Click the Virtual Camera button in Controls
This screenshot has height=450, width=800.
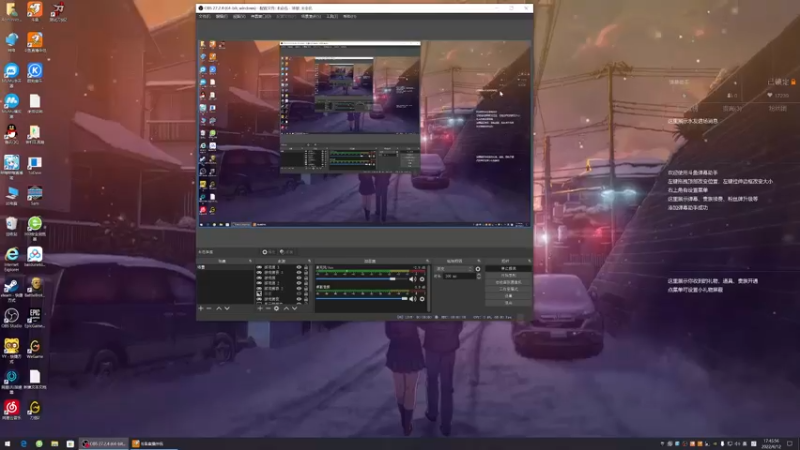point(508,282)
